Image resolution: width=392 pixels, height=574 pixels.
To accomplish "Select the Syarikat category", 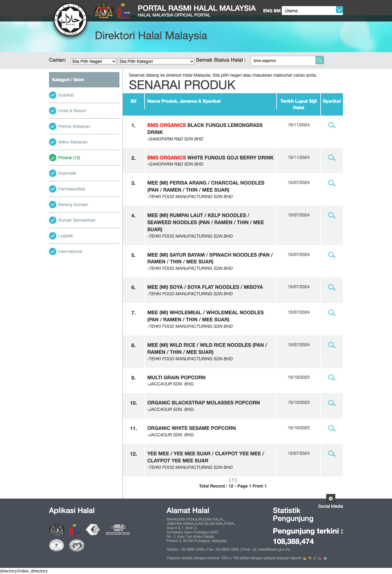I will tap(66, 95).
